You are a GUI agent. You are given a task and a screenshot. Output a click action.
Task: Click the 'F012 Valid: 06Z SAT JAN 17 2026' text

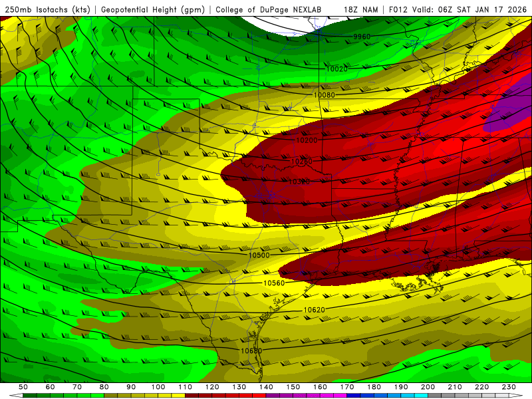click(458, 9)
